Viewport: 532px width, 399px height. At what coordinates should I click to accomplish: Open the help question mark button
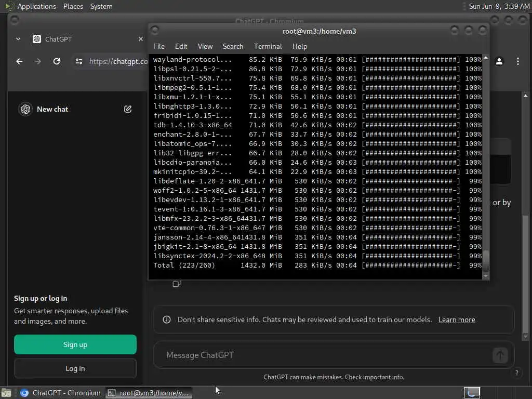click(517, 373)
